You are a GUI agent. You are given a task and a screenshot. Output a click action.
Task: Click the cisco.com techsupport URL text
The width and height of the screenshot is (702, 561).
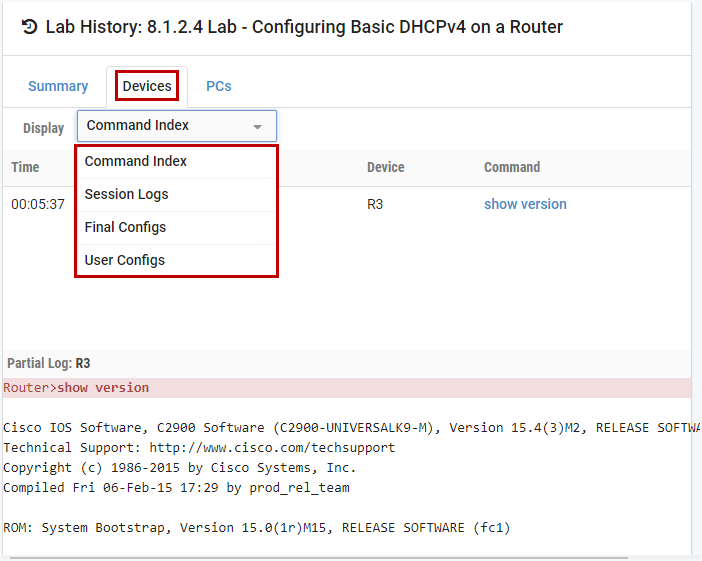(272, 447)
